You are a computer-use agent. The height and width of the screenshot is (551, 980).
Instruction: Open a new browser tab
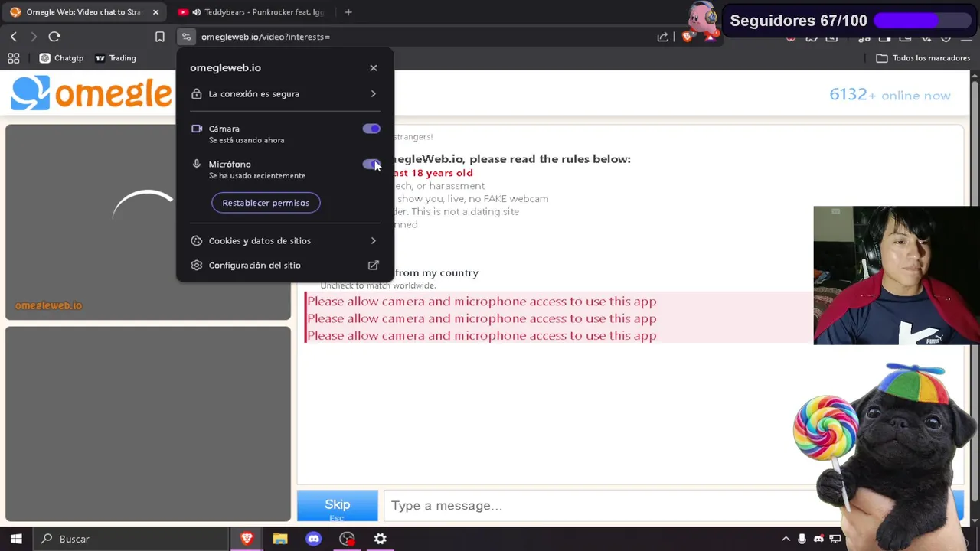tap(348, 12)
